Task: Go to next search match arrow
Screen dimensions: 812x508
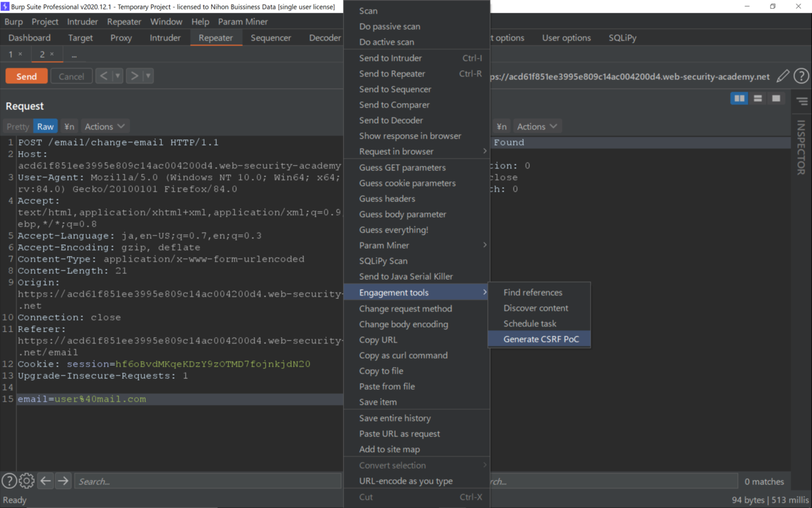Action: [x=63, y=481]
